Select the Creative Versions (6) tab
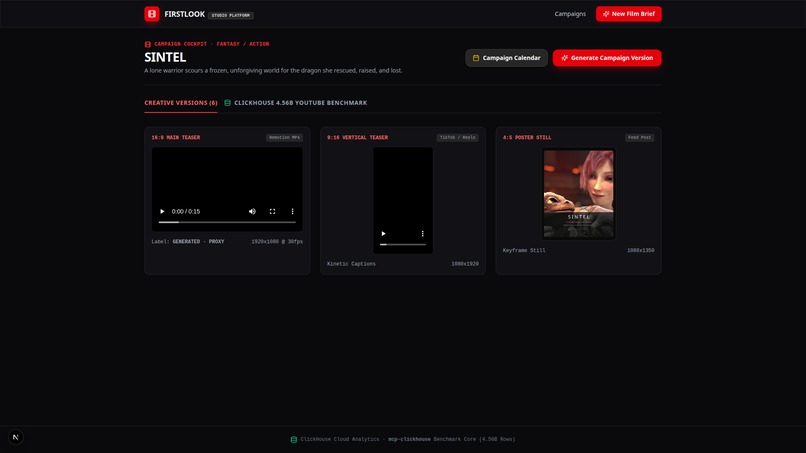 (x=181, y=103)
